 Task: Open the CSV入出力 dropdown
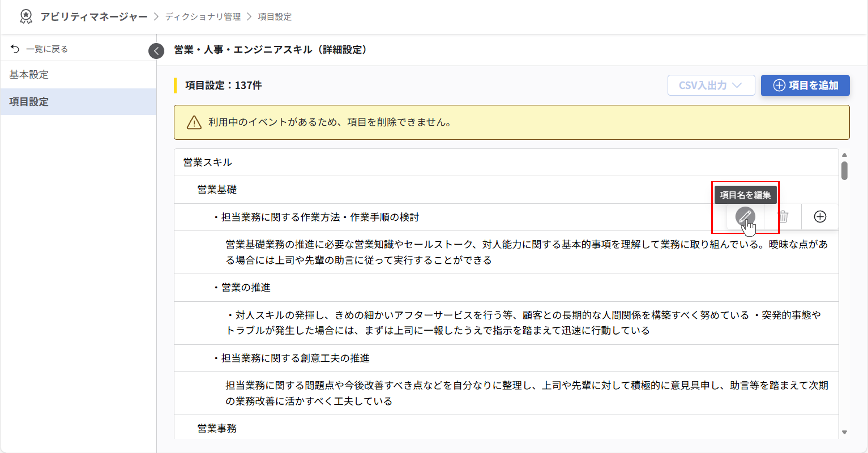(x=711, y=85)
